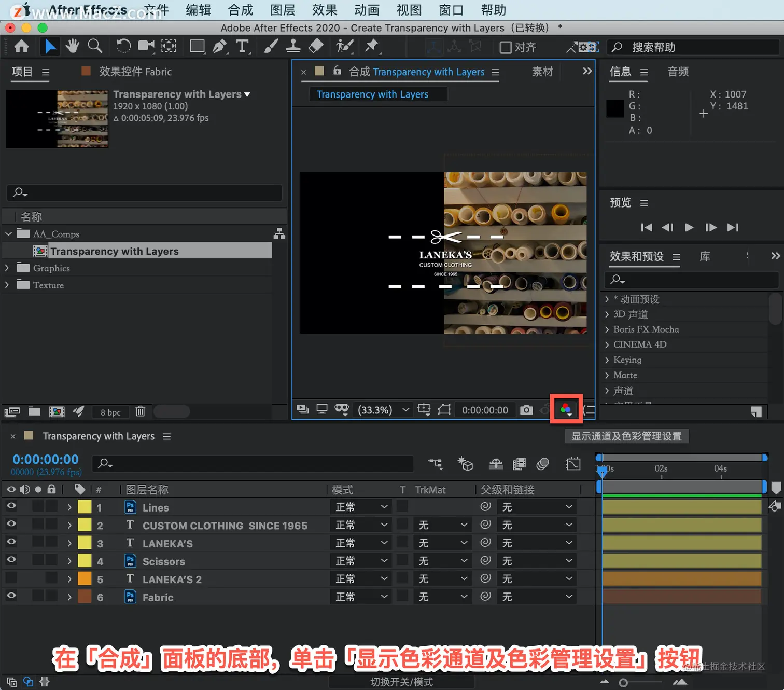Click the Draft 3D icon in timeline
Screen dimensions: 784x690
tap(465, 463)
